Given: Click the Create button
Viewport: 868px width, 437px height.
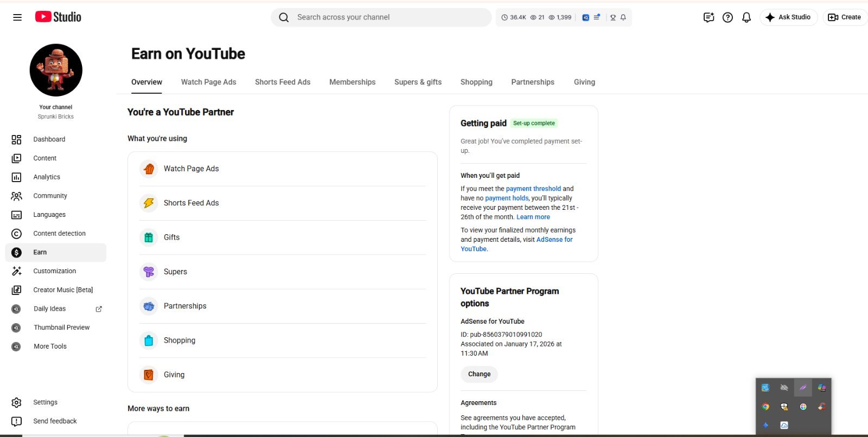Looking at the screenshot, I should 845,17.
